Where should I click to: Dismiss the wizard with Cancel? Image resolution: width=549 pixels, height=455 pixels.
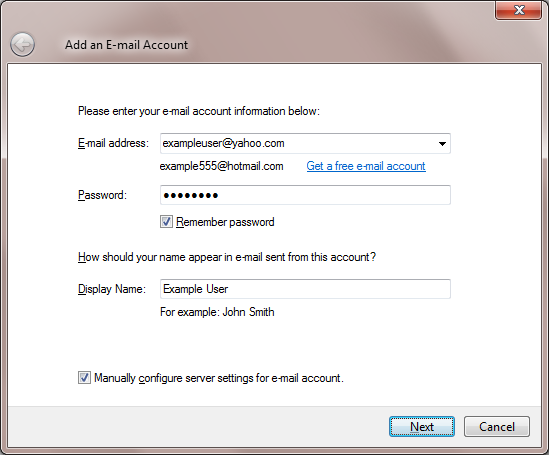pyautogui.click(x=497, y=426)
